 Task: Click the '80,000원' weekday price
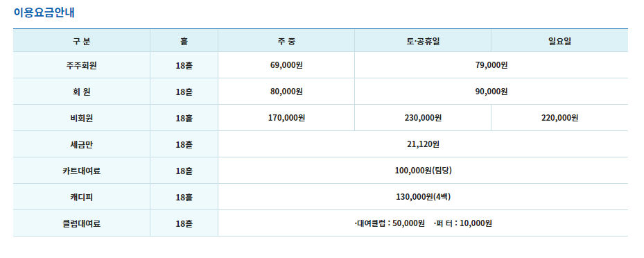[x=286, y=92]
